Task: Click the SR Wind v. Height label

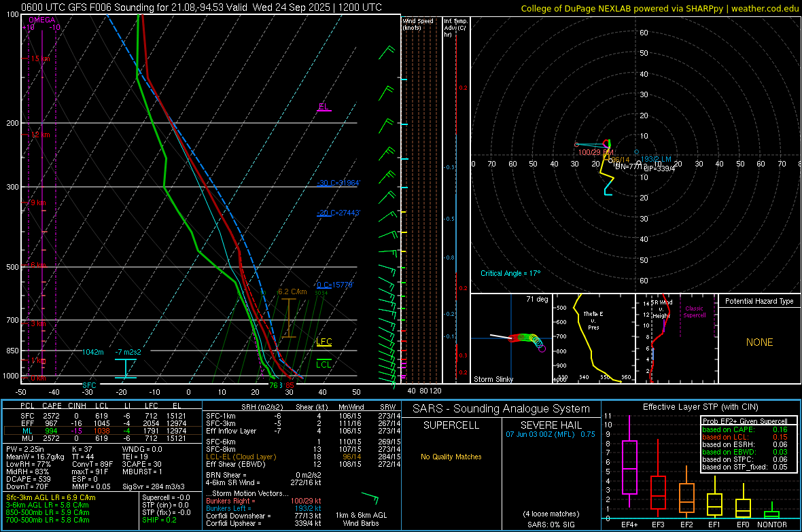Action: pyautogui.click(x=661, y=309)
